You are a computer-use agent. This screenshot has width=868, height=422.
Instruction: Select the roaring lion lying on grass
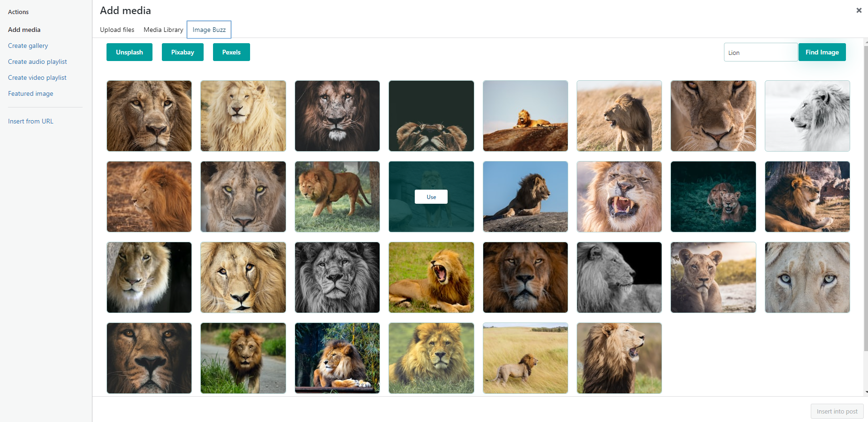(431, 277)
